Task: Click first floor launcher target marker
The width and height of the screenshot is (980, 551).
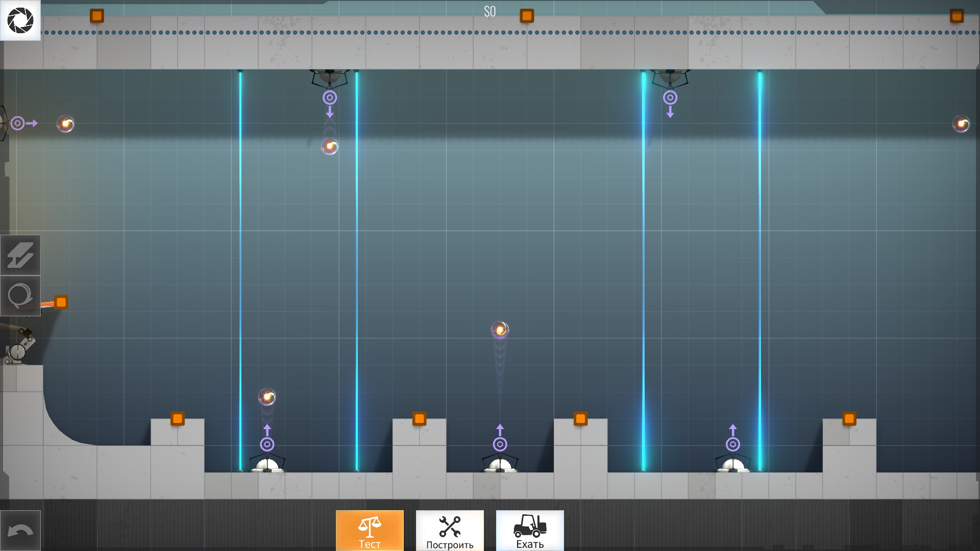Action: tap(267, 444)
